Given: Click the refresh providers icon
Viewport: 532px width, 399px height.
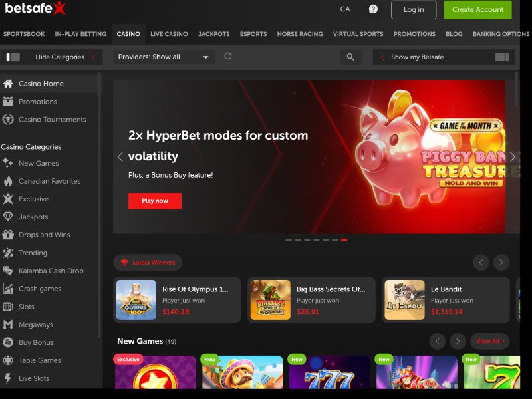Looking at the screenshot, I should [228, 56].
